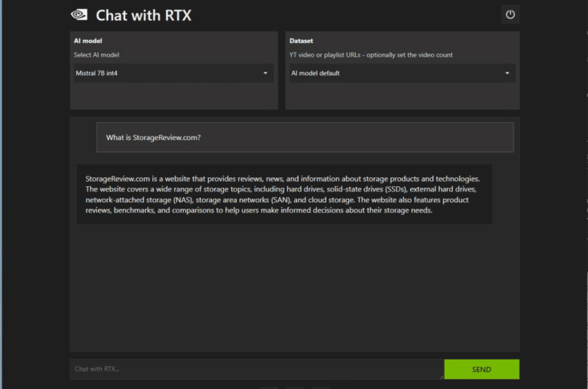Click the third partially visible button below the input
Viewport: 588px width, 389px height.
tap(321, 387)
